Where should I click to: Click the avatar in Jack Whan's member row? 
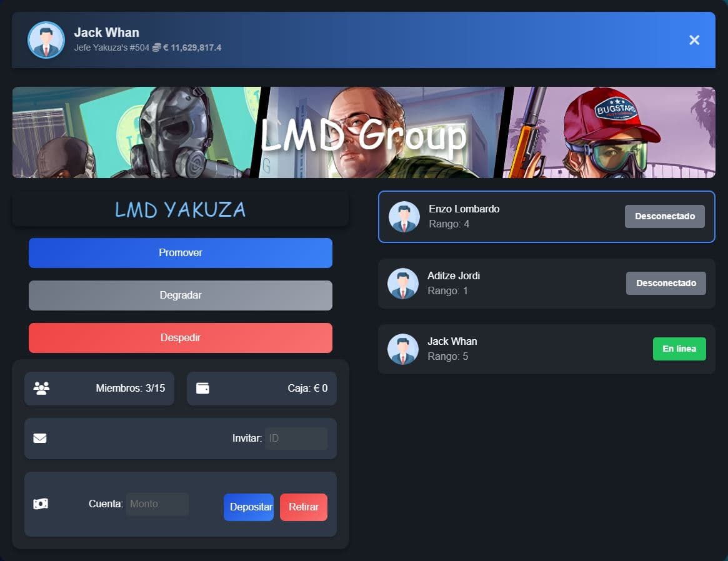click(x=403, y=349)
